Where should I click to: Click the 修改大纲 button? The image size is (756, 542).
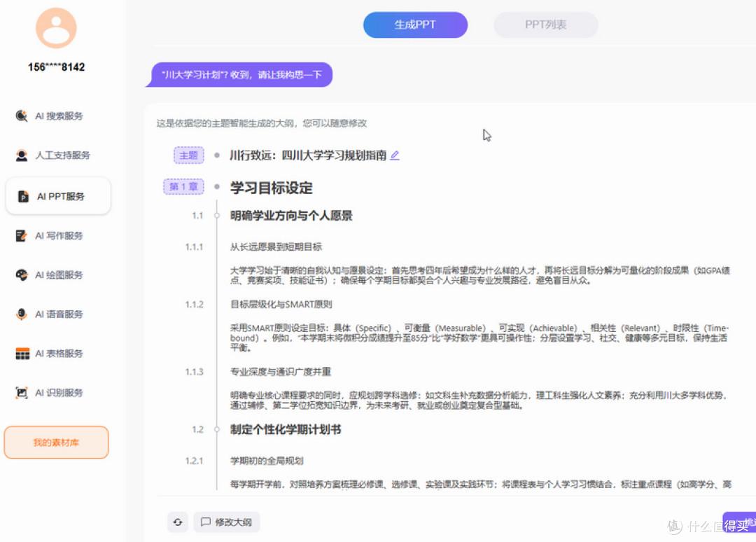(227, 522)
